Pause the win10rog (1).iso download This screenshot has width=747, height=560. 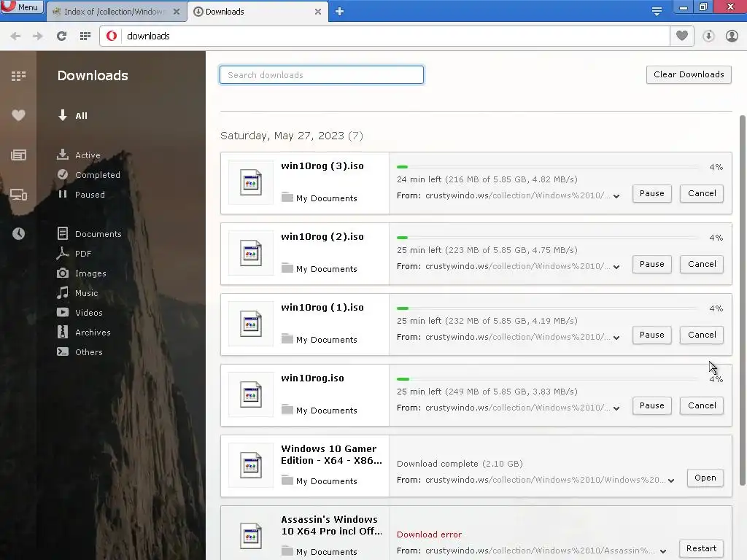pyautogui.click(x=651, y=335)
